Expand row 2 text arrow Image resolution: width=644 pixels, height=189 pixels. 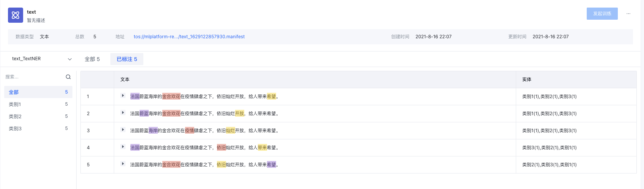123,113
